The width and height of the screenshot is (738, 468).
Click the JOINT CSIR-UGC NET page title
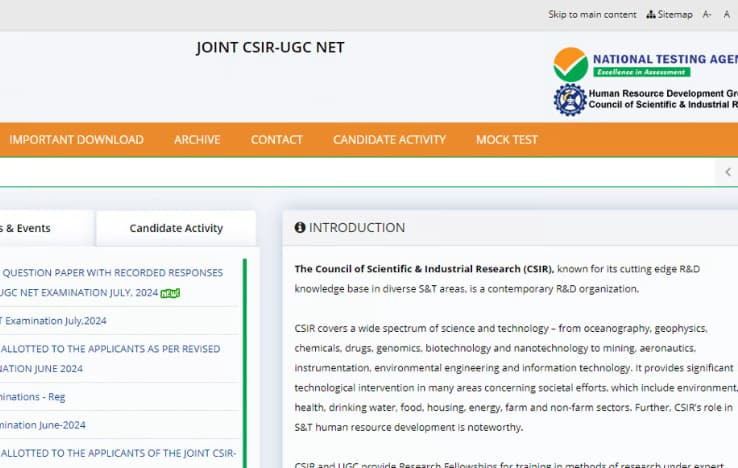coord(270,48)
